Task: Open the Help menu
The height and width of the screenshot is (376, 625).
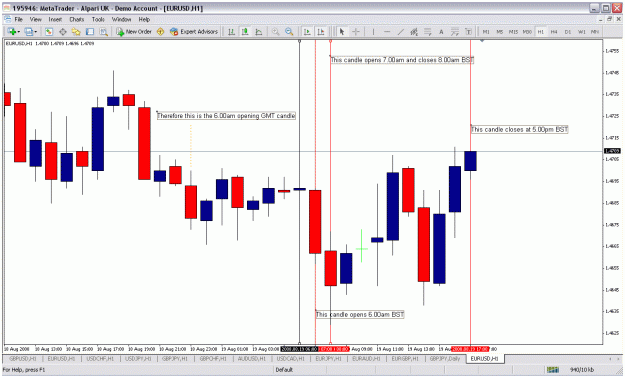Action: (144, 19)
